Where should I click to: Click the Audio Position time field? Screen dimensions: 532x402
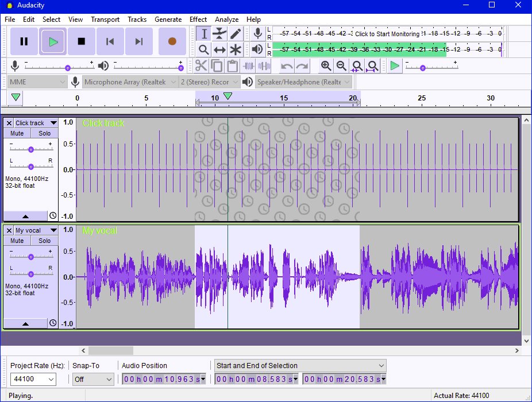(164, 379)
